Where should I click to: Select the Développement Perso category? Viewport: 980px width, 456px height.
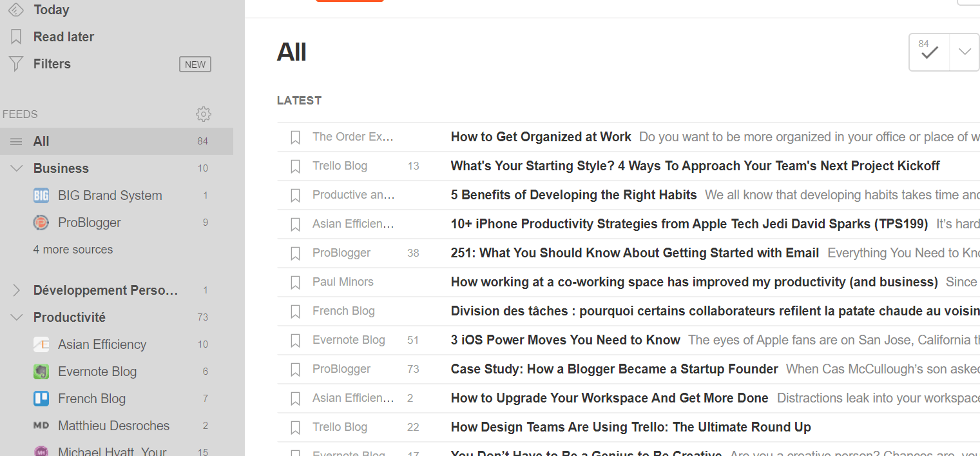(106, 290)
